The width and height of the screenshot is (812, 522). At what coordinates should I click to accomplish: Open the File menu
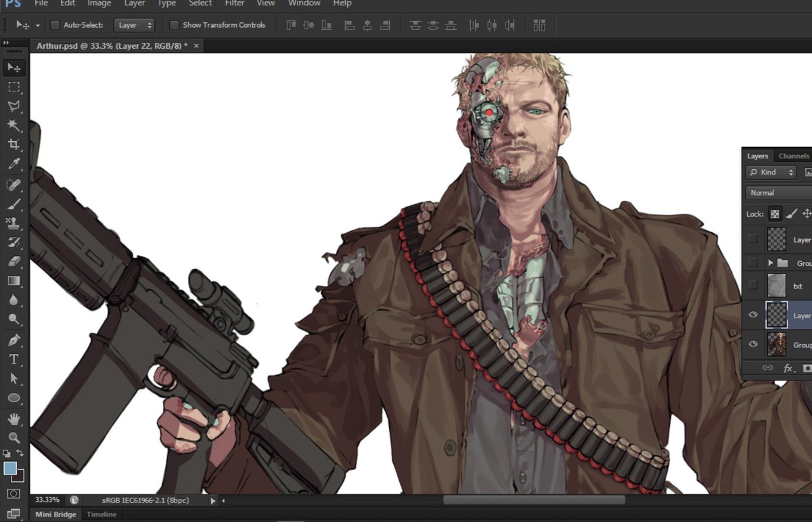click(x=41, y=3)
